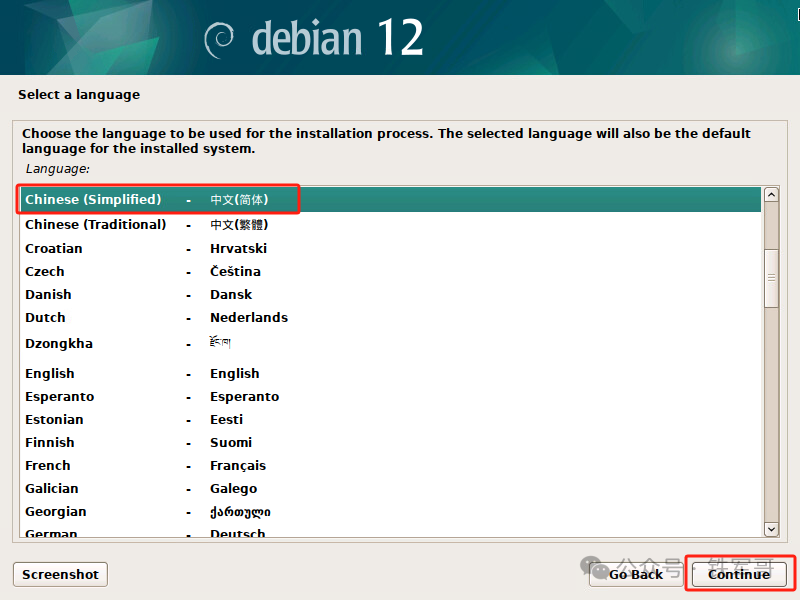This screenshot has width=800, height=600.
Task: Pick Danish in the language list
Action: pyautogui.click(x=391, y=294)
